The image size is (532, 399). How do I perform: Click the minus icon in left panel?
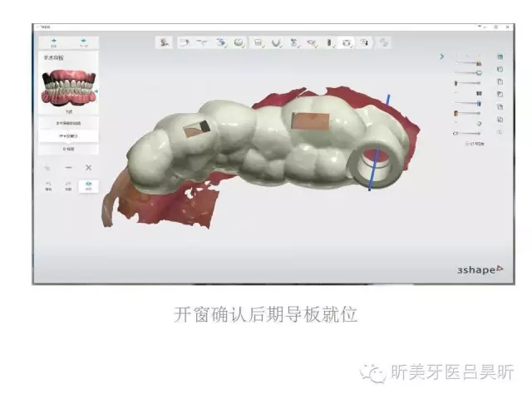(x=68, y=167)
